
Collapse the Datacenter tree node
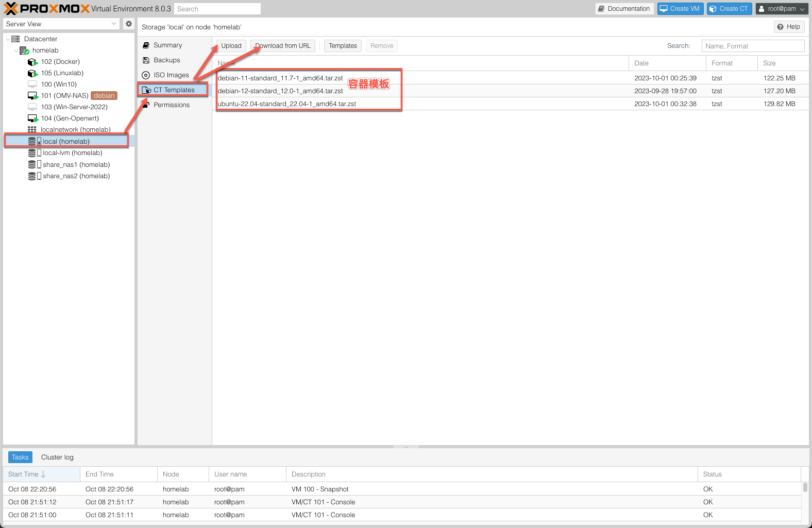tap(7, 39)
